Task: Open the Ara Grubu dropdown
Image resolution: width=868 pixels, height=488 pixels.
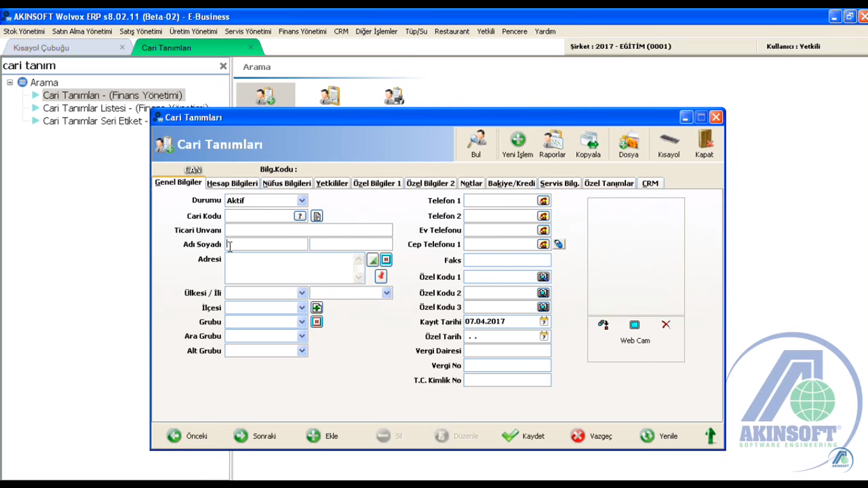Action: click(x=302, y=336)
